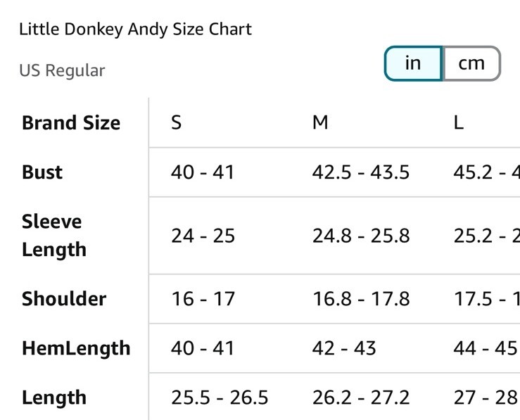Select Shoulder value 16 - 17
This screenshot has height=420, width=520.
pyautogui.click(x=203, y=298)
